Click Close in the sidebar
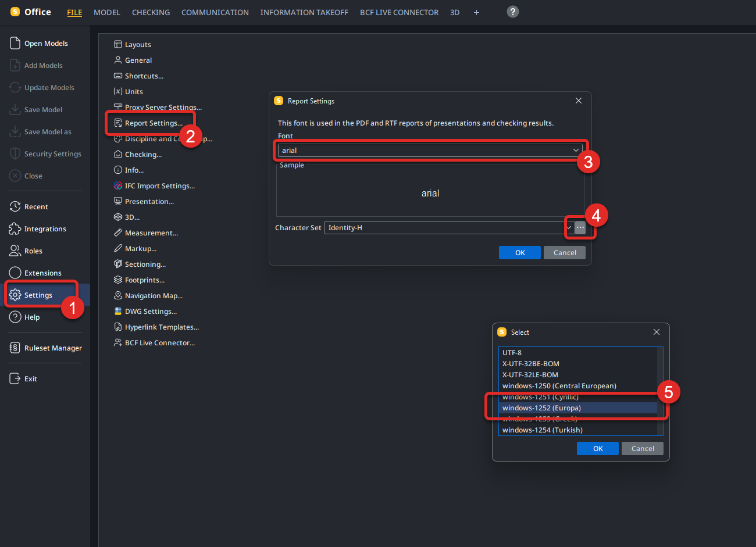Image resolution: width=756 pixels, height=547 pixels. [x=33, y=176]
